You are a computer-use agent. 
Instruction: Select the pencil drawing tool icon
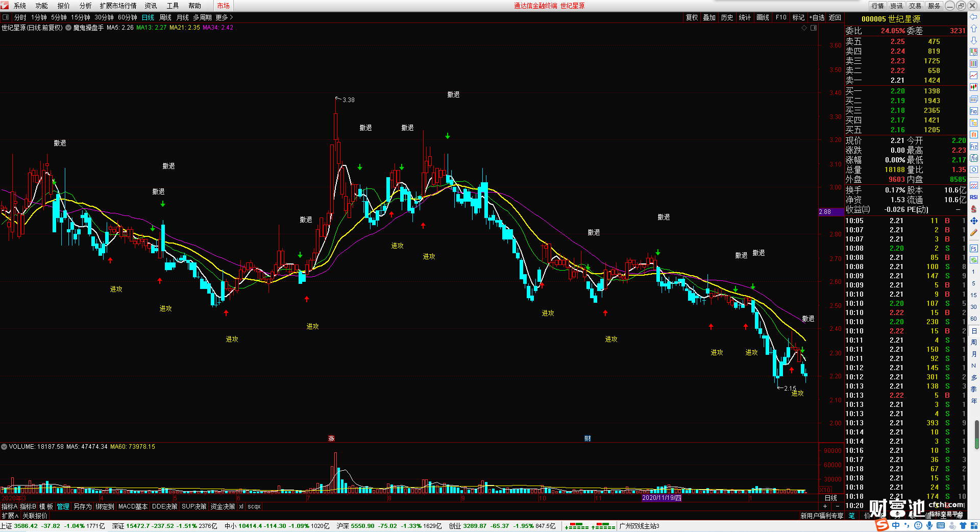tap(974, 233)
